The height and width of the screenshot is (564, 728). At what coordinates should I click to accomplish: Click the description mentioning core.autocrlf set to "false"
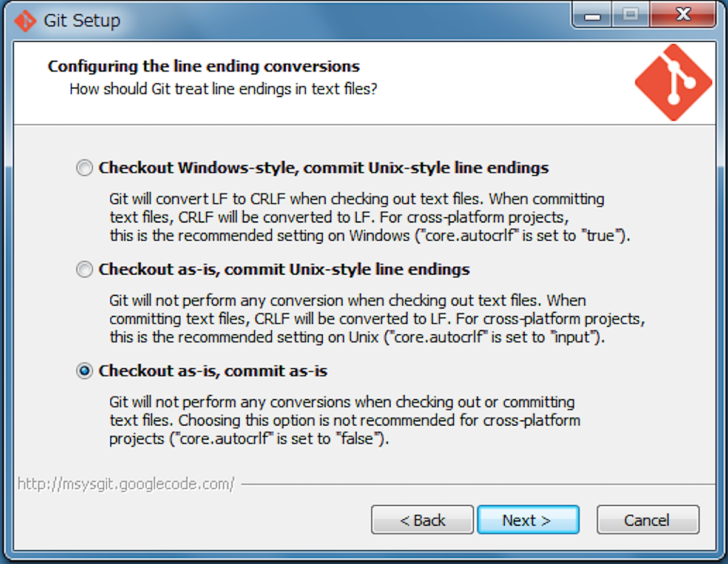(345, 420)
